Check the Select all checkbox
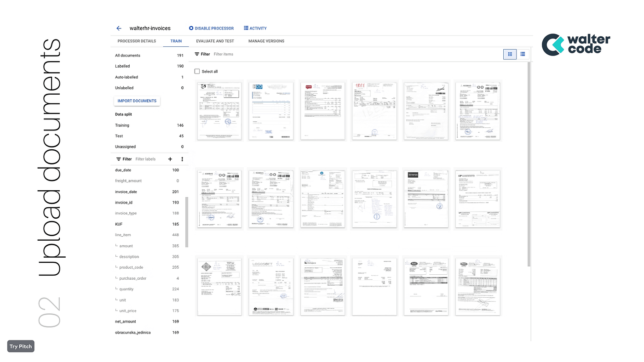This screenshot has height=362, width=644. [x=196, y=71]
